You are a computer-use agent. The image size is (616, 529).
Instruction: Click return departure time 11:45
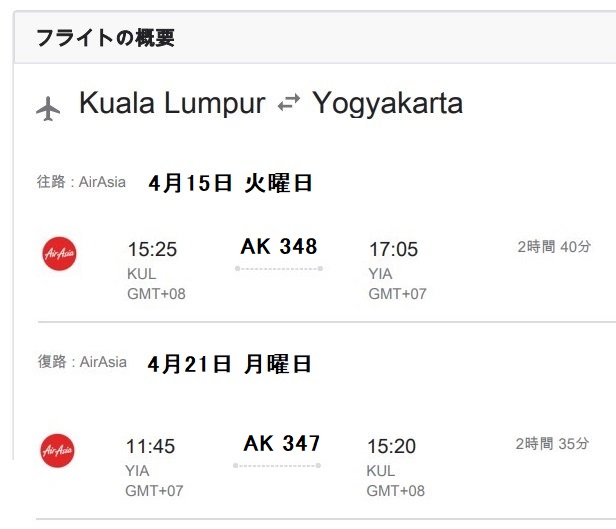[152, 446]
